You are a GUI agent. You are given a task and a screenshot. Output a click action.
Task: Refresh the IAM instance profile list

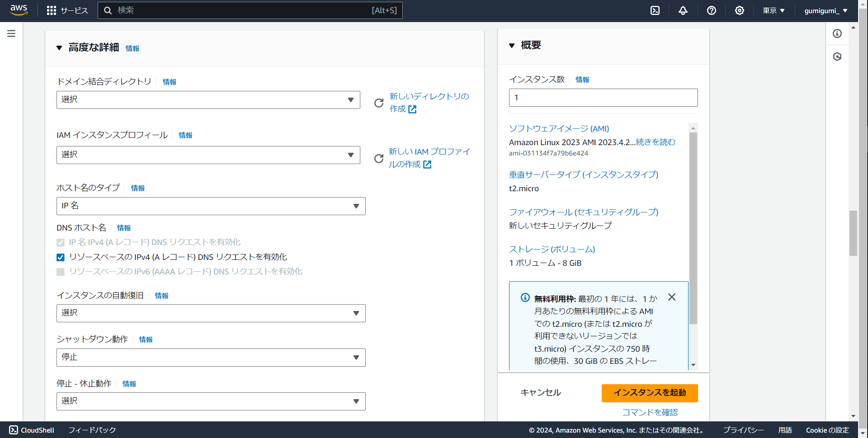379,158
